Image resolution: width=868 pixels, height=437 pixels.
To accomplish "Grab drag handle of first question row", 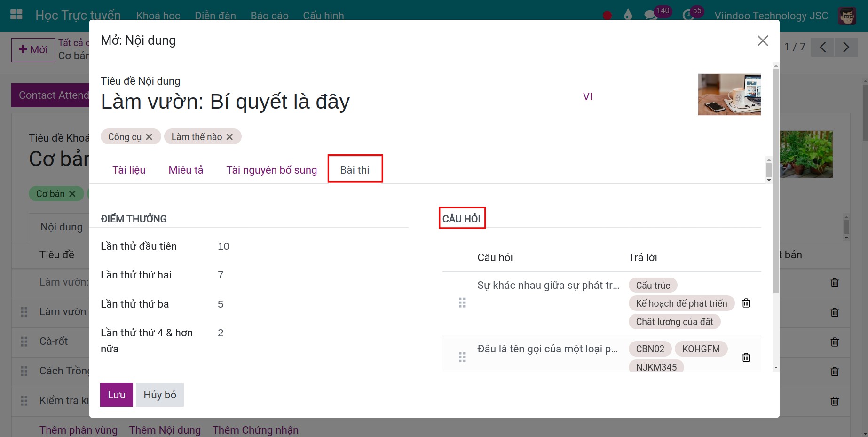I will pyautogui.click(x=462, y=303).
